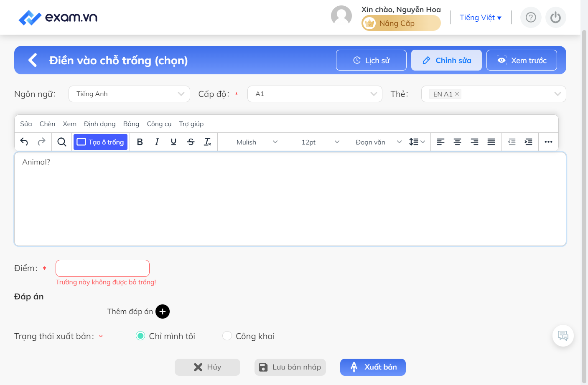
Task: Justify the text
Action: (x=491, y=142)
